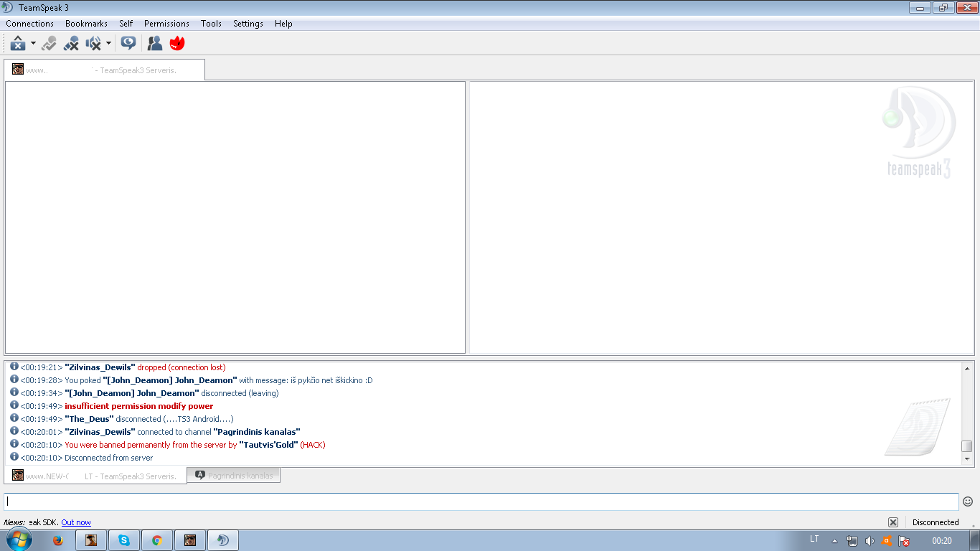980x551 pixels.
Task: Open the Avast antivirus tray icon
Action: [x=887, y=541]
